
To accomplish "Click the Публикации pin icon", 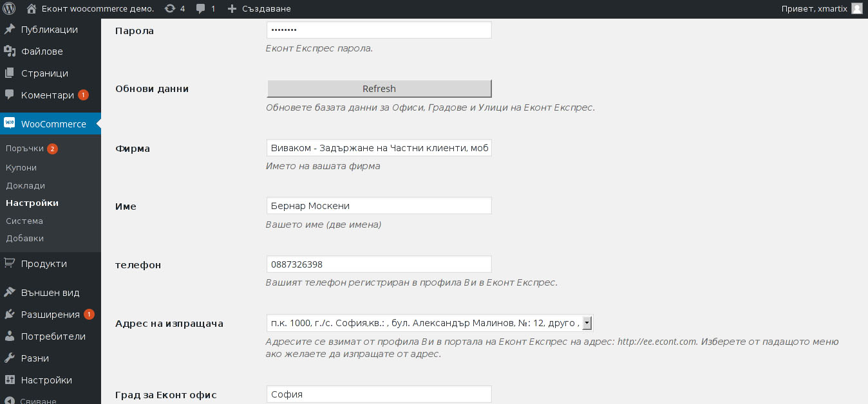I will tap(10, 30).
